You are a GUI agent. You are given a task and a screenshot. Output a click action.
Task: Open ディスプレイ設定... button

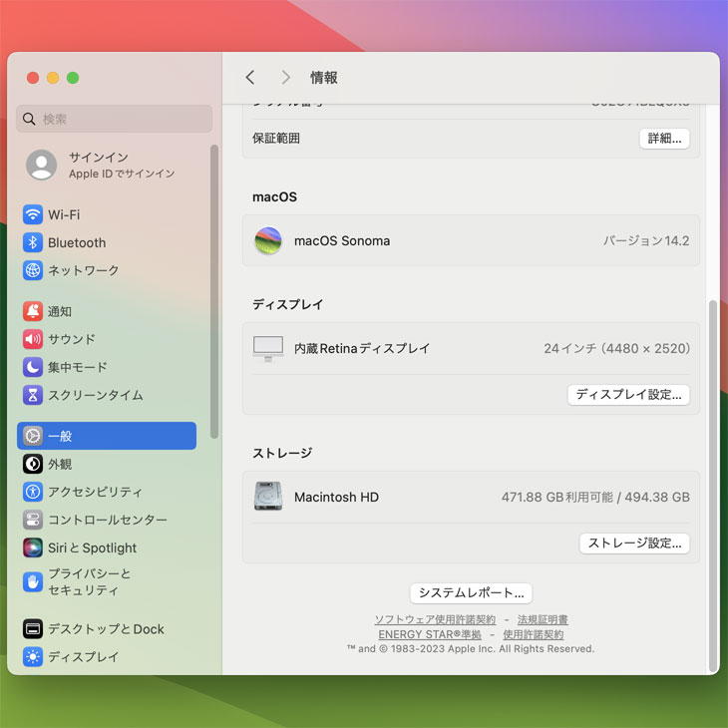(x=628, y=394)
